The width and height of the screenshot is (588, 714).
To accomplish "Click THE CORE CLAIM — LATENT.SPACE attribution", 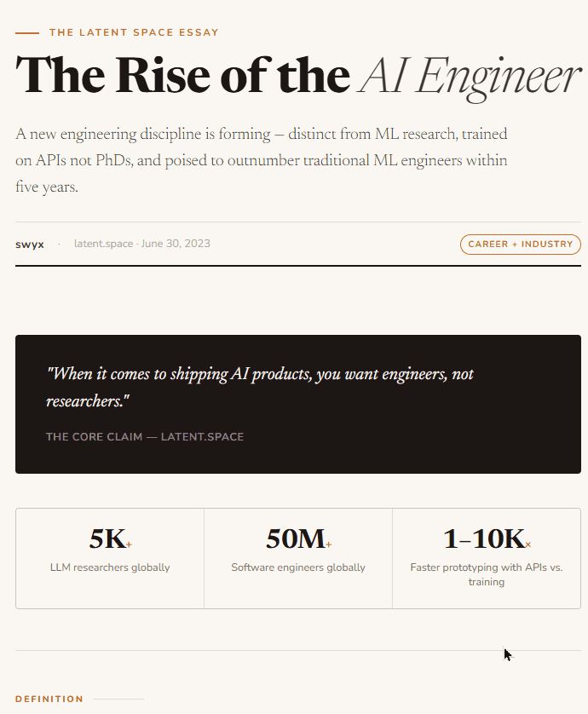I will pos(145,437).
